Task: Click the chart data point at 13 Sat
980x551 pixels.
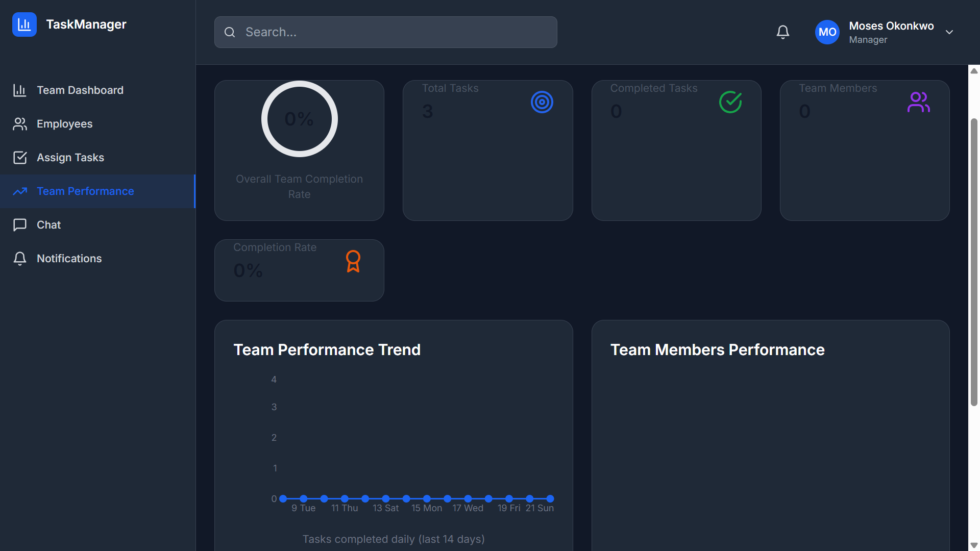Action: [x=386, y=498]
